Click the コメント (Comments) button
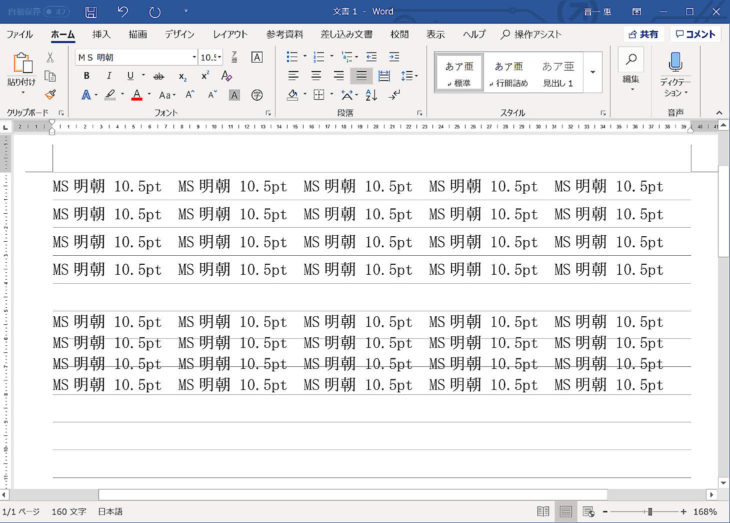 click(695, 34)
